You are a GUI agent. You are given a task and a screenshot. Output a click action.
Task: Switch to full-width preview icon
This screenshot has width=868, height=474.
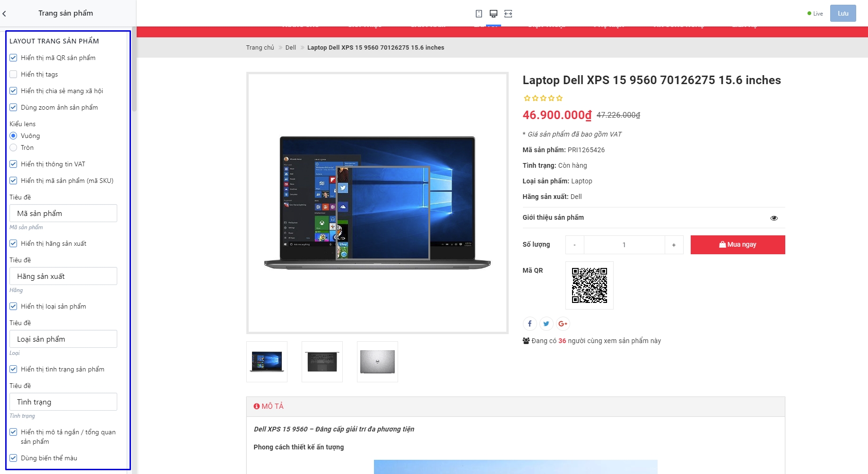(x=508, y=14)
